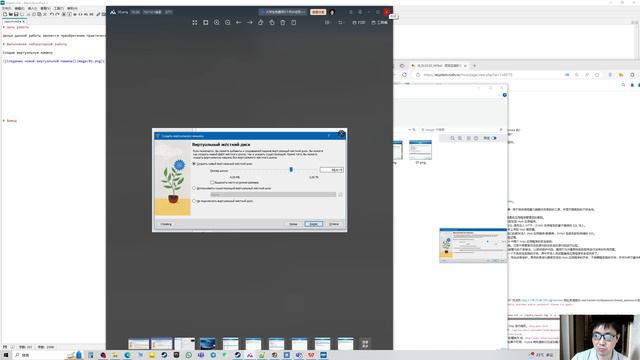The height and width of the screenshot is (360, 640).
Task: Click the taskbar search box
Action: 39,355
